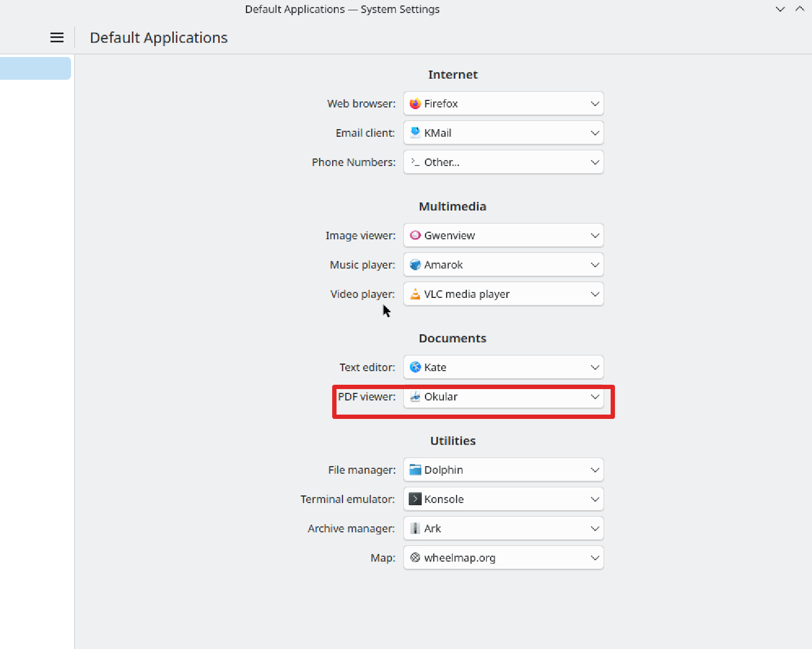Minimize the System Settings window
The image size is (812, 649).
point(781,9)
